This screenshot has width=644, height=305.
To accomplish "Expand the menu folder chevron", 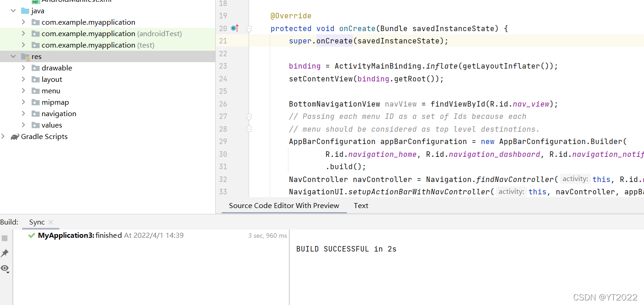I will [23, 91].
